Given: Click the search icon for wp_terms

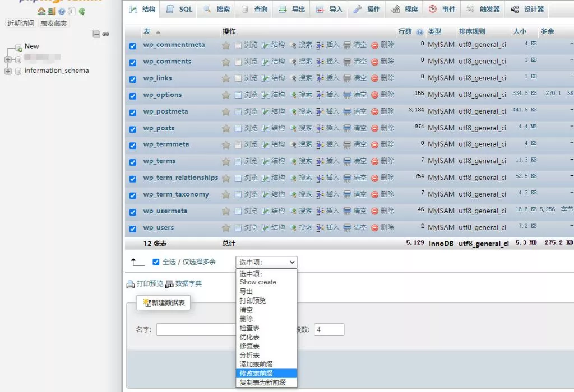Looking at the screenshot, I should (293, 161).
